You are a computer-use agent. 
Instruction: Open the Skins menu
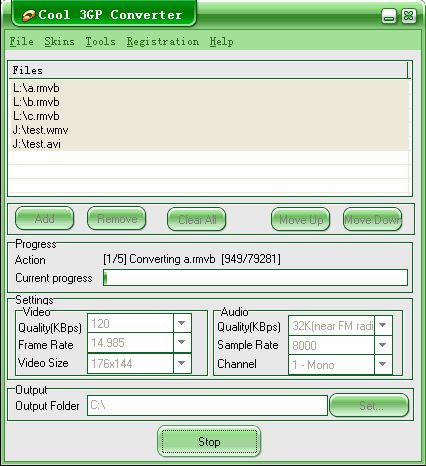(x=59, y=42)
